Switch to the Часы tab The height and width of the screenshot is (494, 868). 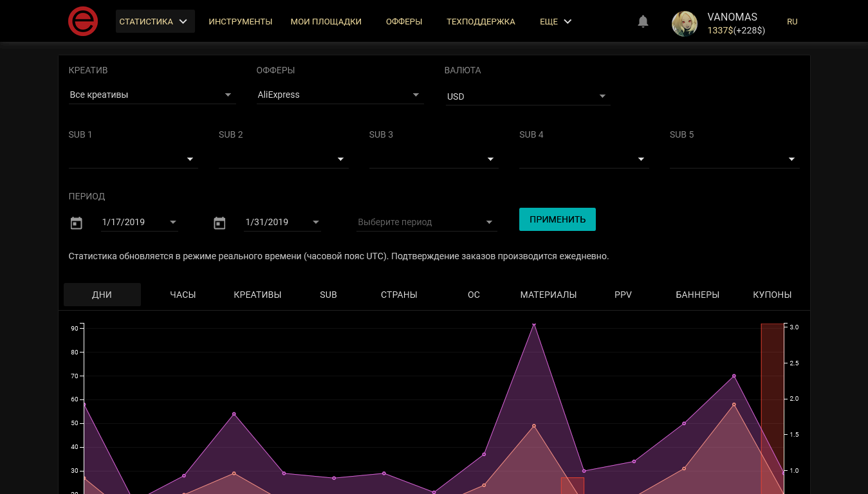pos(183,295)
